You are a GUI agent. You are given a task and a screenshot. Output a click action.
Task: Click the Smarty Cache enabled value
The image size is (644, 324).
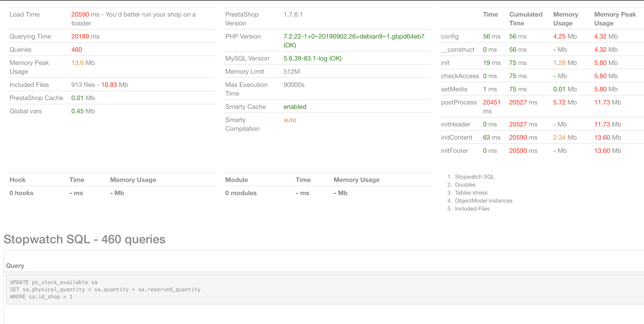(294, 107)
